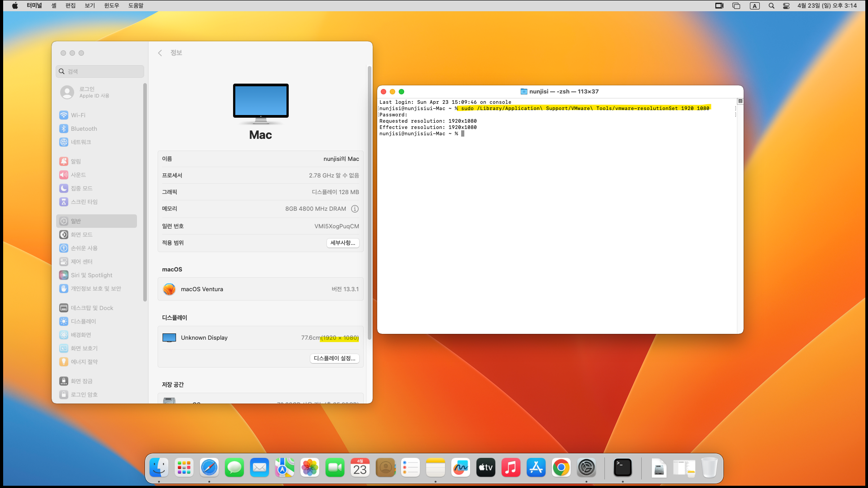Open Terminal icon in the Dock

pos(623,468)
